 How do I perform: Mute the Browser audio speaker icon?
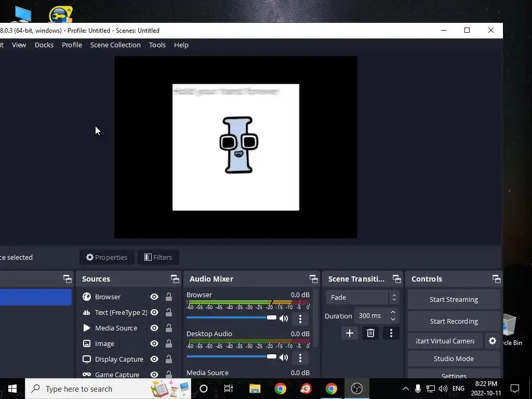[284, 318]
